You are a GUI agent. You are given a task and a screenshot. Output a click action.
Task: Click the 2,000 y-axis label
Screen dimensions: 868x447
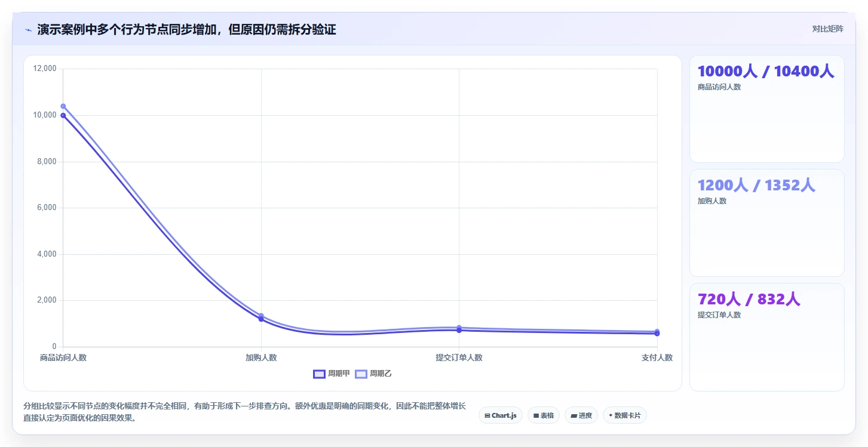47,300
